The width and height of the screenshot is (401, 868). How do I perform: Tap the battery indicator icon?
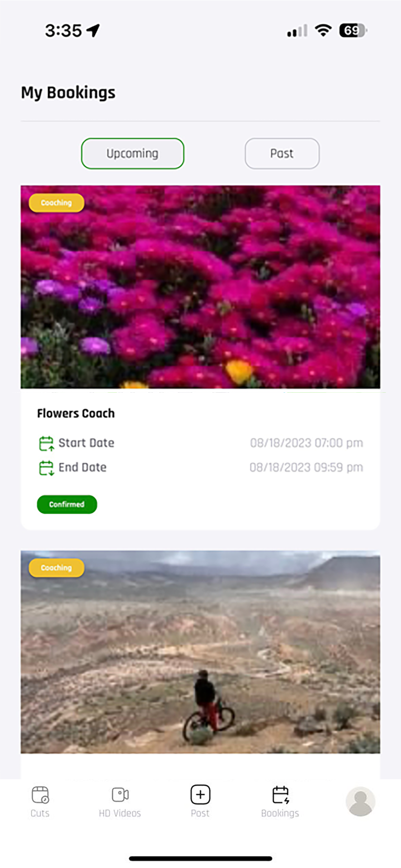(353, 30)
